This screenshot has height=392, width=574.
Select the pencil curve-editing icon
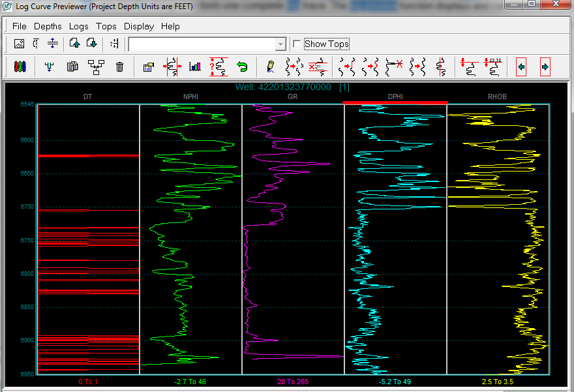[269, 67]
